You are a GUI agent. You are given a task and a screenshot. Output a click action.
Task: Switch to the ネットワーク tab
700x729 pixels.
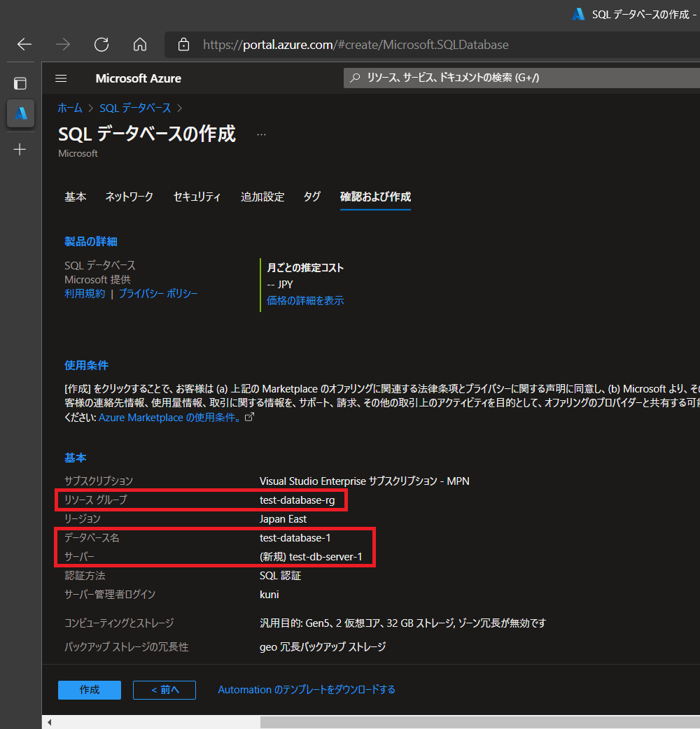pos(129,197)
